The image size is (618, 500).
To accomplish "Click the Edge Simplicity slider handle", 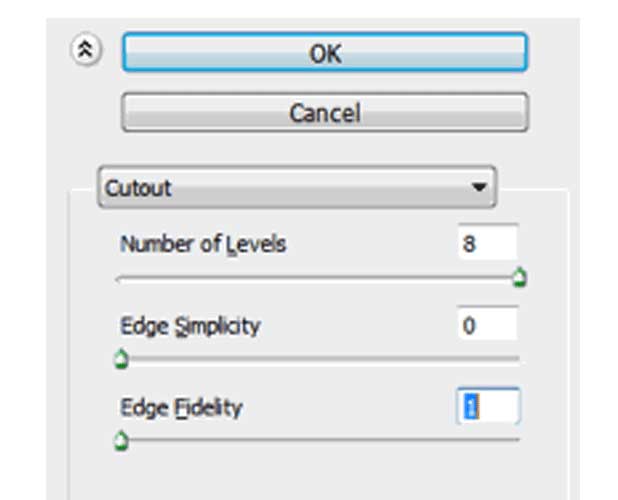I will click(x=121, y=359).
